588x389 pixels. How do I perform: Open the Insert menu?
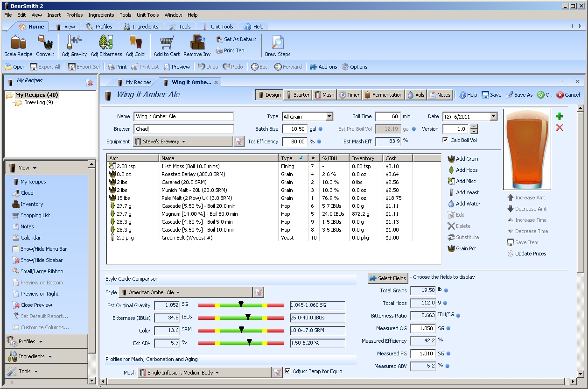click(x=54, y=15)
